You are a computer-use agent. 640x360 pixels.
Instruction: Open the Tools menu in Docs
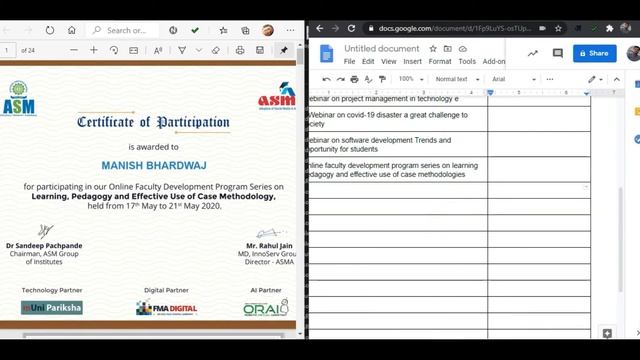coord(467,61)
